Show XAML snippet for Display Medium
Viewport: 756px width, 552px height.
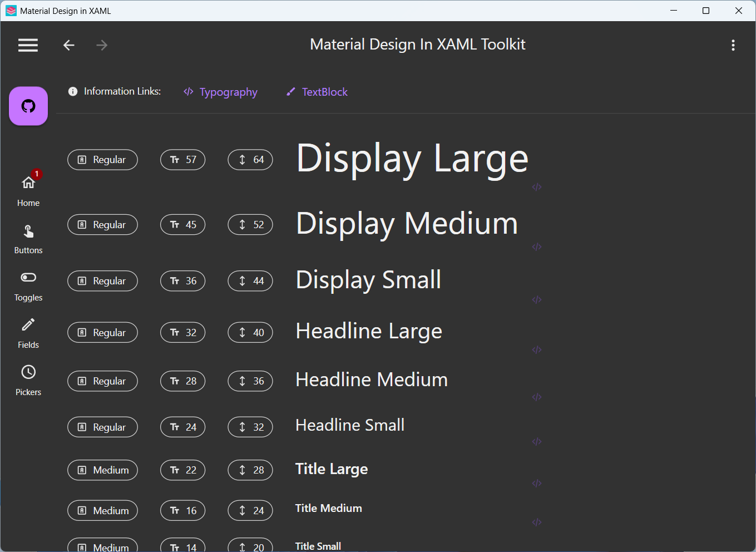[537, 247]
